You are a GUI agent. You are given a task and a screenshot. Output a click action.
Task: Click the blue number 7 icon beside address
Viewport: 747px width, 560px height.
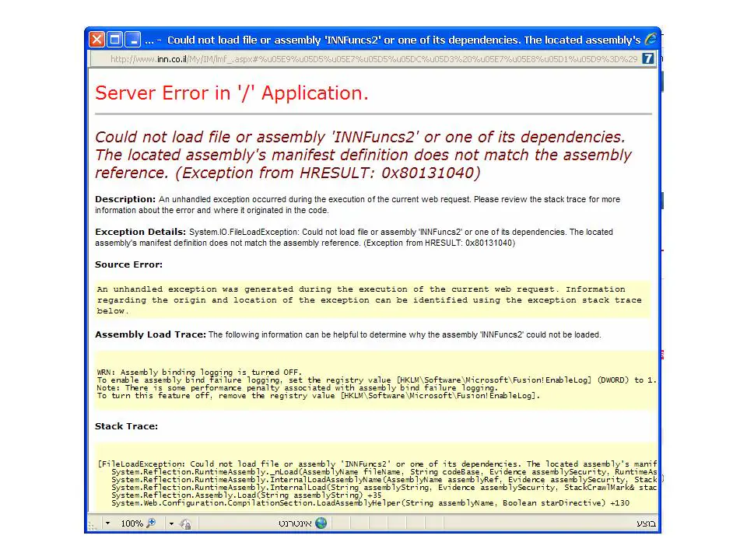pyautogui.click(x=647, y=58)
